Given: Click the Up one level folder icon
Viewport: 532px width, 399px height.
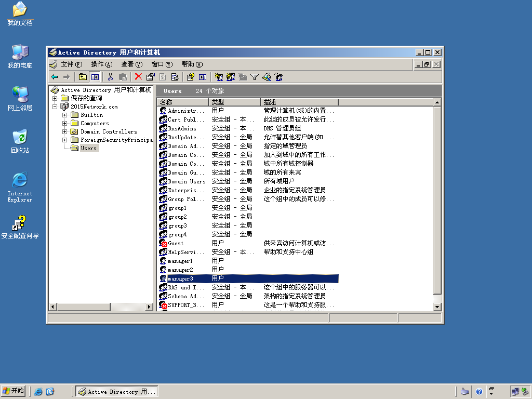Looking at the screenshot, I should coord(83,77).
